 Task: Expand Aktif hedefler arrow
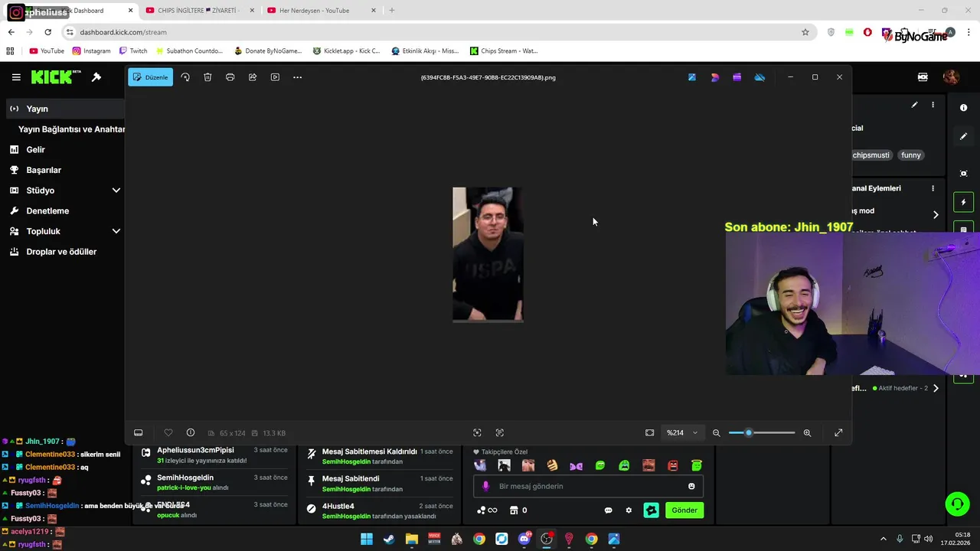[x=935, y=388]
